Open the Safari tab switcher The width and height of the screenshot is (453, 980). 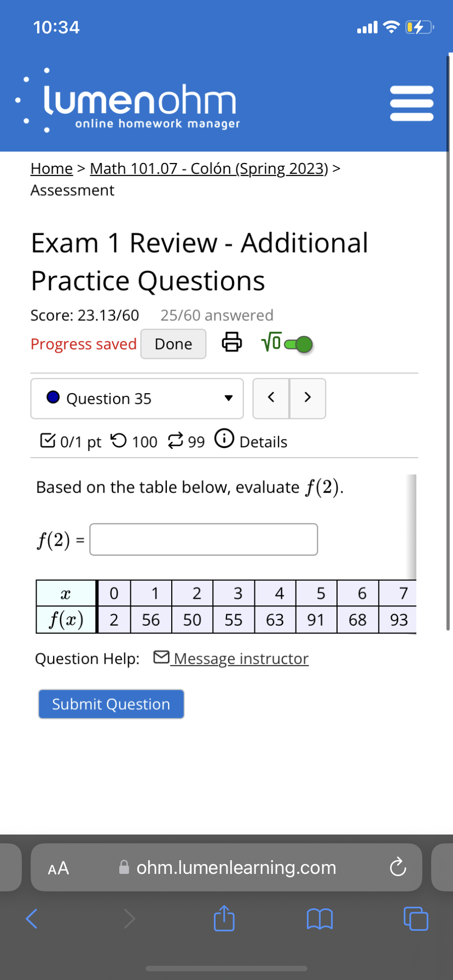(x=415, y=919)
